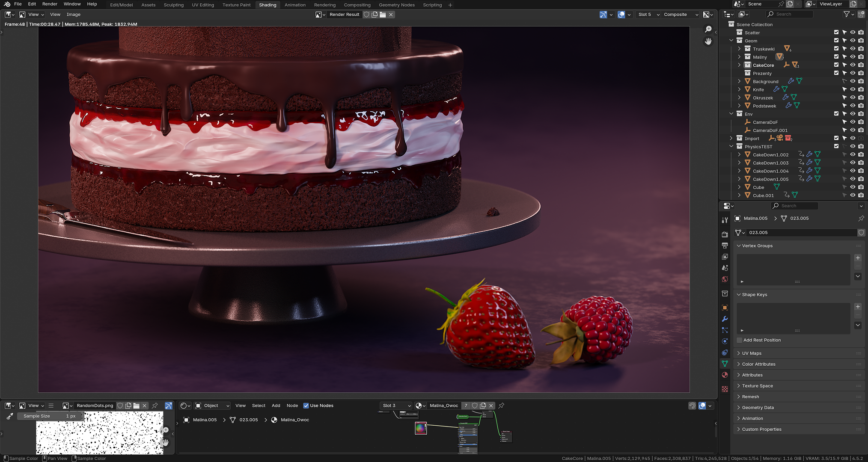Open the Render properties camera tab icon
This screenshot has height=462, width=868.
(725, 234)
